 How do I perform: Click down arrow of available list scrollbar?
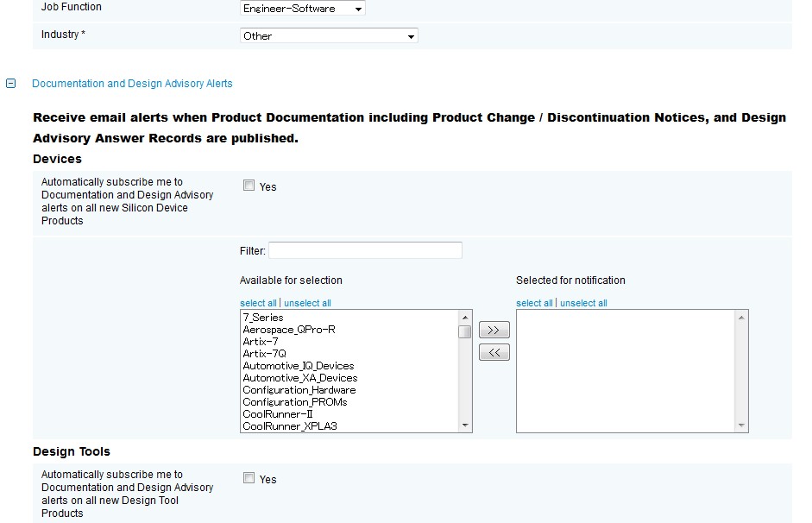(464, 425)
